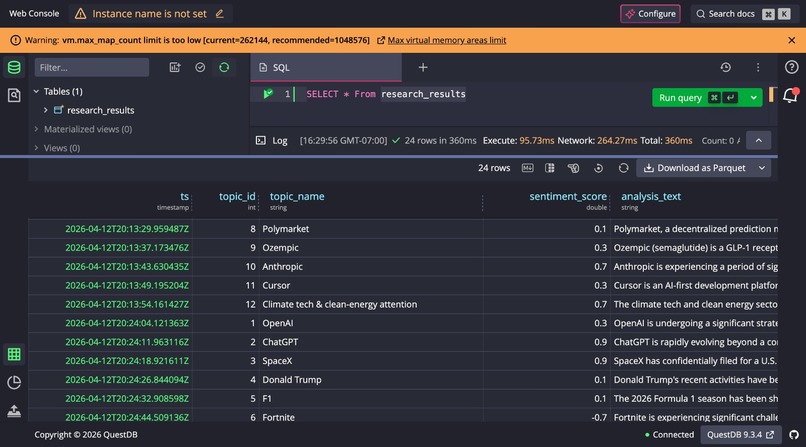Image resolution: width=806 pixels, height=447 pixels.
Task: Expand Views (0) section
Action: [36, 148]
